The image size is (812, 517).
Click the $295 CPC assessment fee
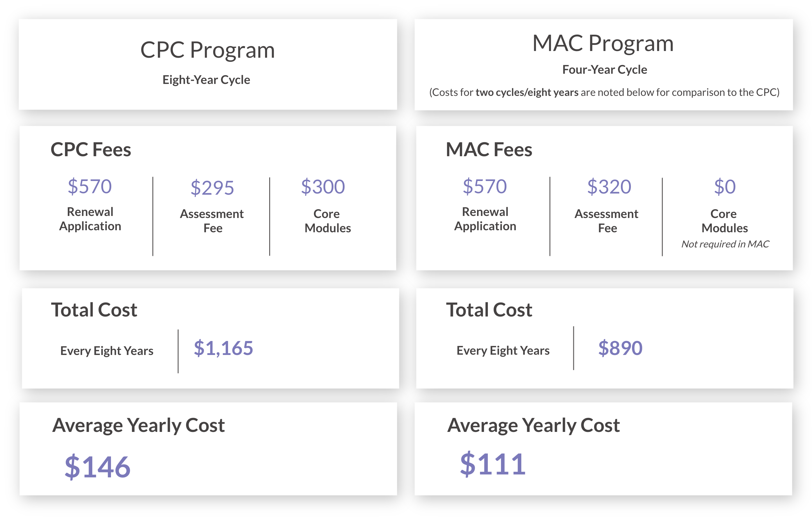pos(212,188)
